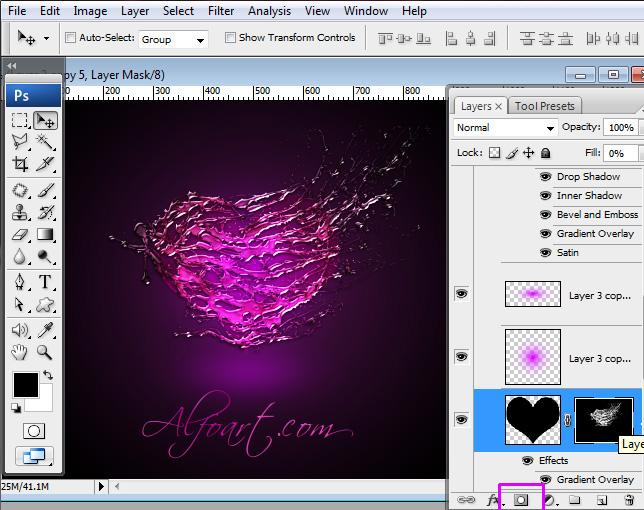644x510 pixels.
Task: Open the Filter menu
Action: (x=221, y=11)
